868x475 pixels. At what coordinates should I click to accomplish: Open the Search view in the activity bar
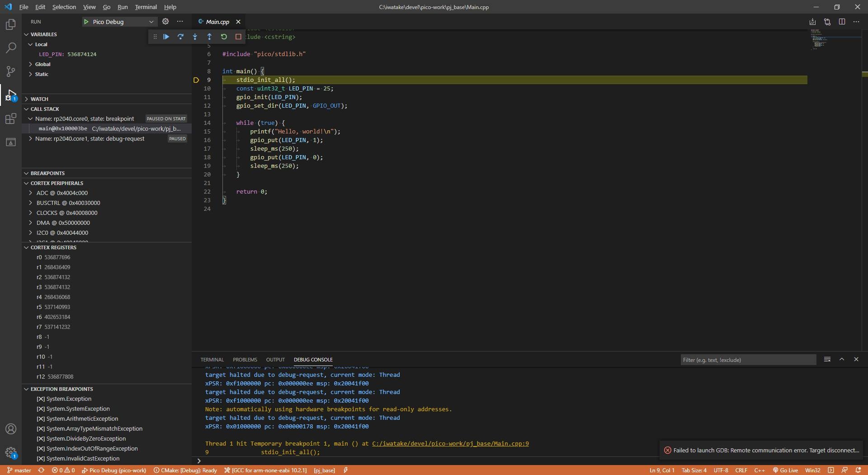point(10,47)
